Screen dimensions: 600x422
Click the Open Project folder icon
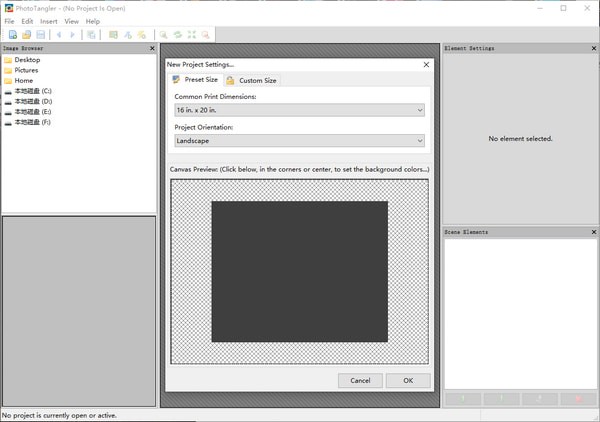tap(27, 35)
